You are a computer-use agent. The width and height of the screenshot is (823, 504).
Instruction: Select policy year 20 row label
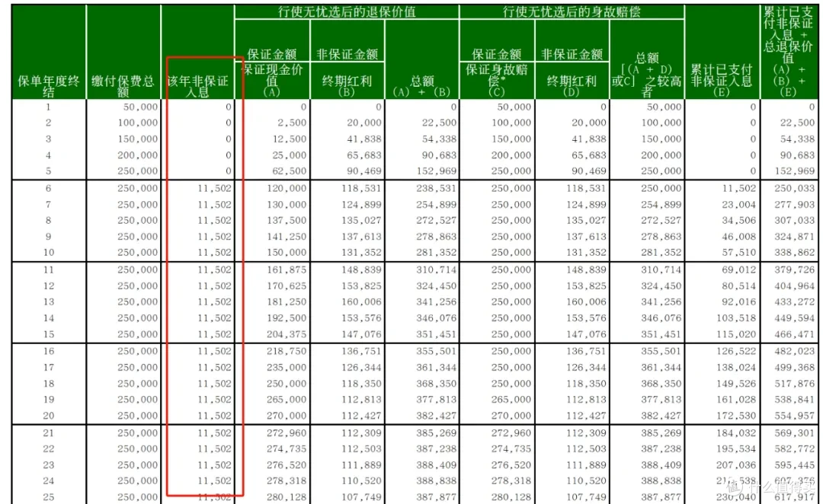(48, 416)
